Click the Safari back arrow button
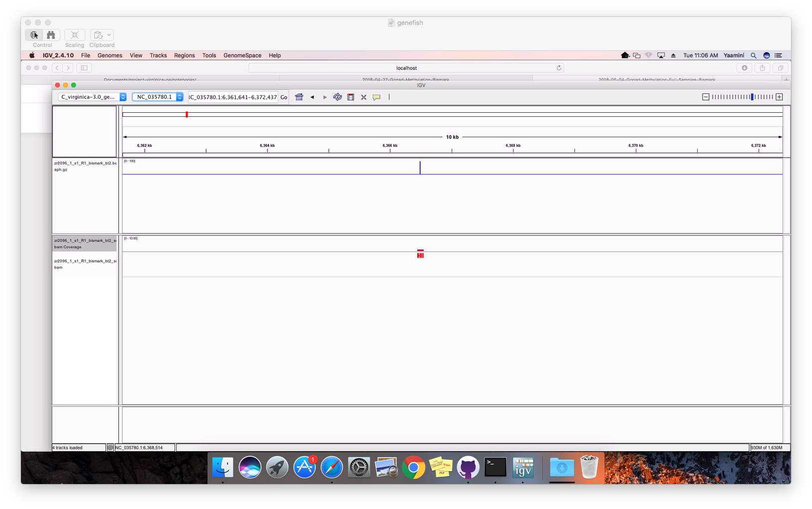This screenshot has height=509, width=812. pyautogui.click(x=57, y=68)
